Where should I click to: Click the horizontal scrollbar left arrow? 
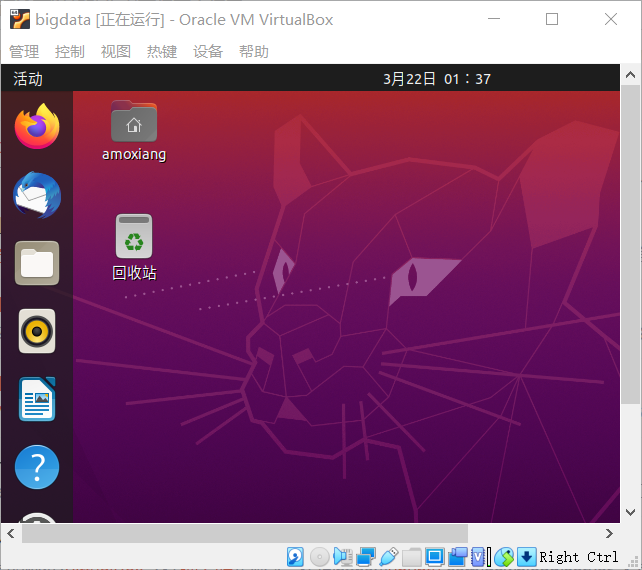(11, 534)
